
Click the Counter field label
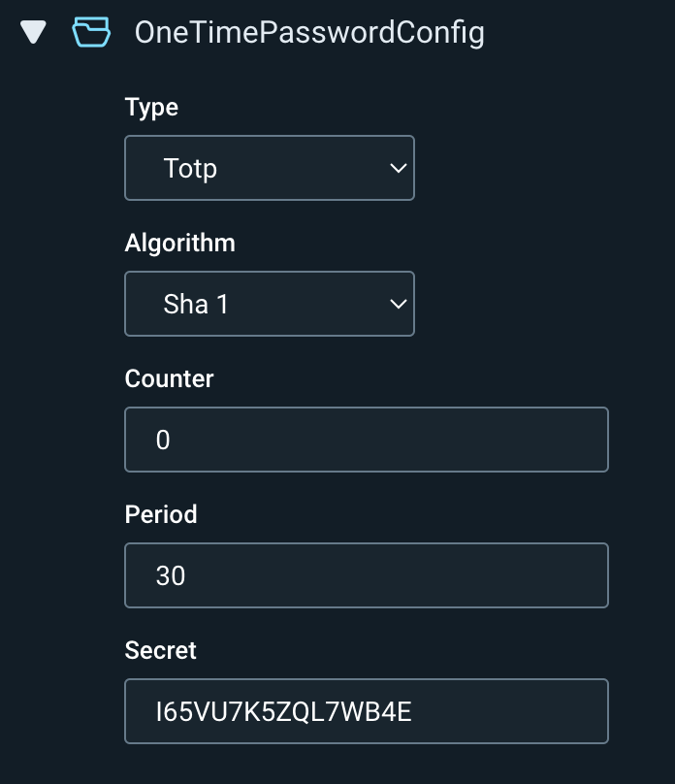169,378
